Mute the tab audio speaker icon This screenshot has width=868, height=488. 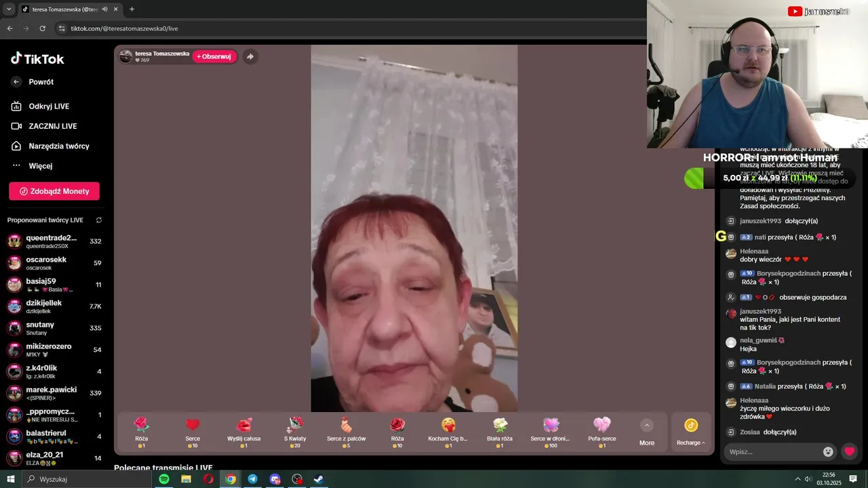tap(104, 9)
